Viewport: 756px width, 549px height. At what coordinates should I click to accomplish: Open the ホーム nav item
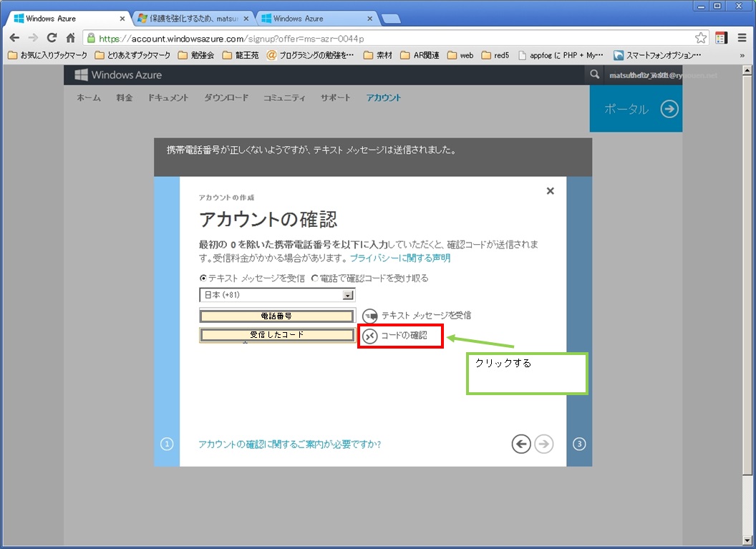89,98
